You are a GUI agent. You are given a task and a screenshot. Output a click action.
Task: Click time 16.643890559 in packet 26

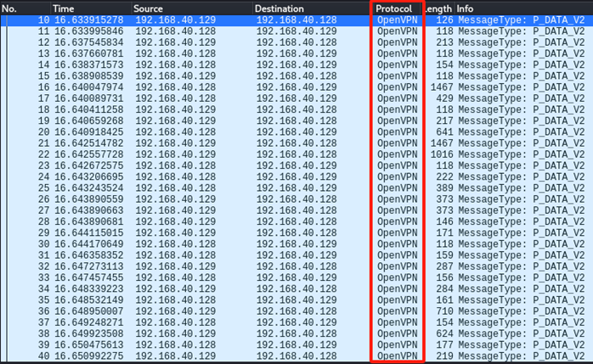[89, 199]
